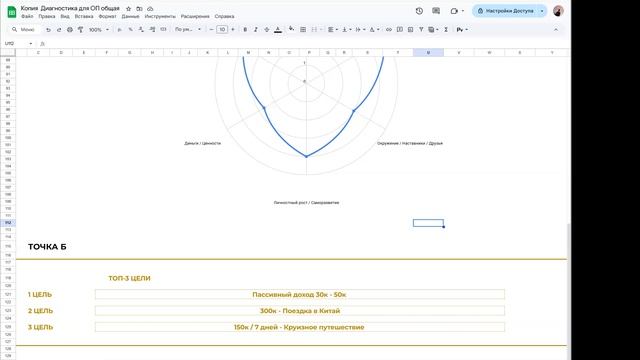Click the document title text
The image size is (640, 360).
(70, 9)
